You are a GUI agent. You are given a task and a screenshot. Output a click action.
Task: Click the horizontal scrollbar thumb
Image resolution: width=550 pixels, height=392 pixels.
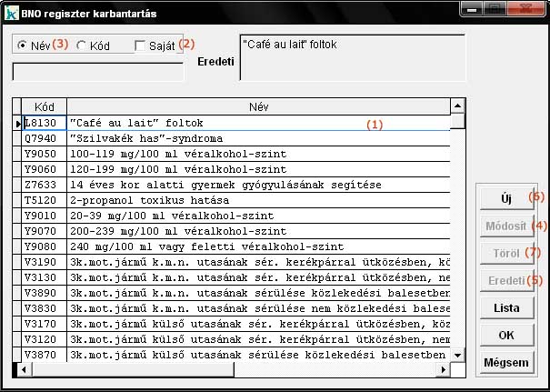tap(133, 369)
